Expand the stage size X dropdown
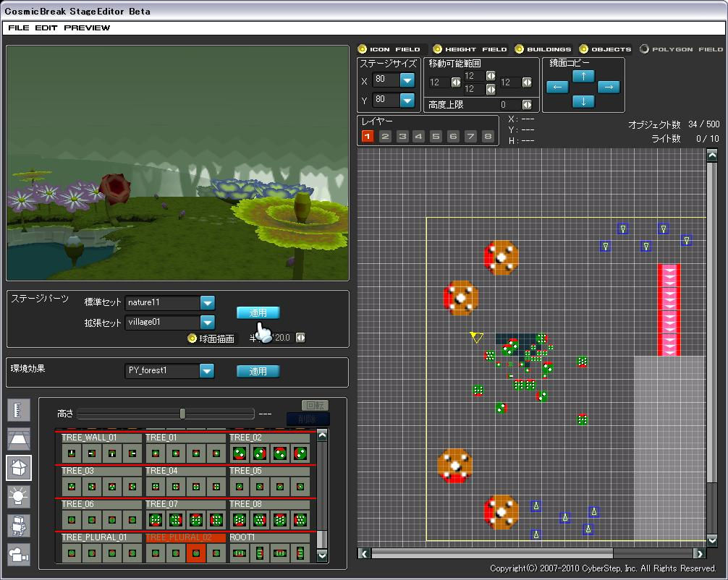728x580 pixels. 407,80
